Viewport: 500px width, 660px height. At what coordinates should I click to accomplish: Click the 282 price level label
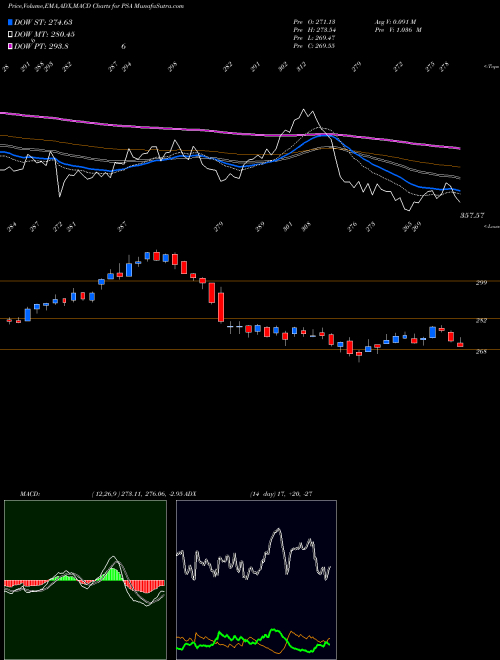coord(481,321)
